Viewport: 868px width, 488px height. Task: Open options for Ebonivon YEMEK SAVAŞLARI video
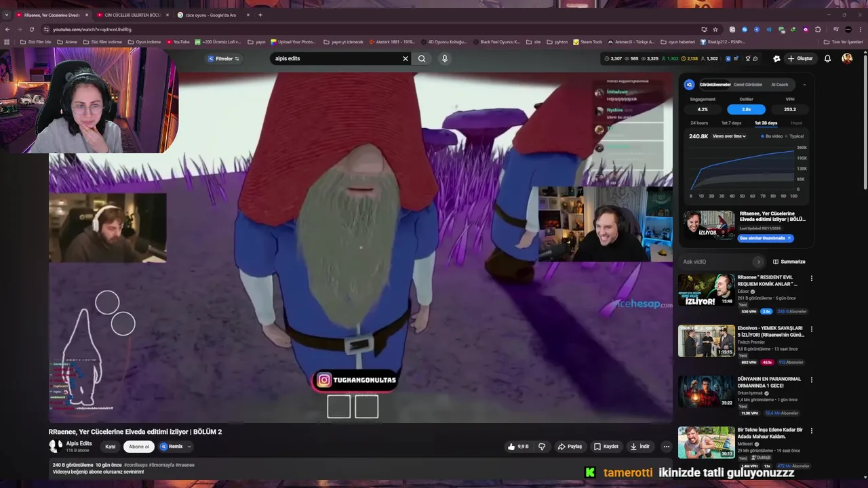811,329
